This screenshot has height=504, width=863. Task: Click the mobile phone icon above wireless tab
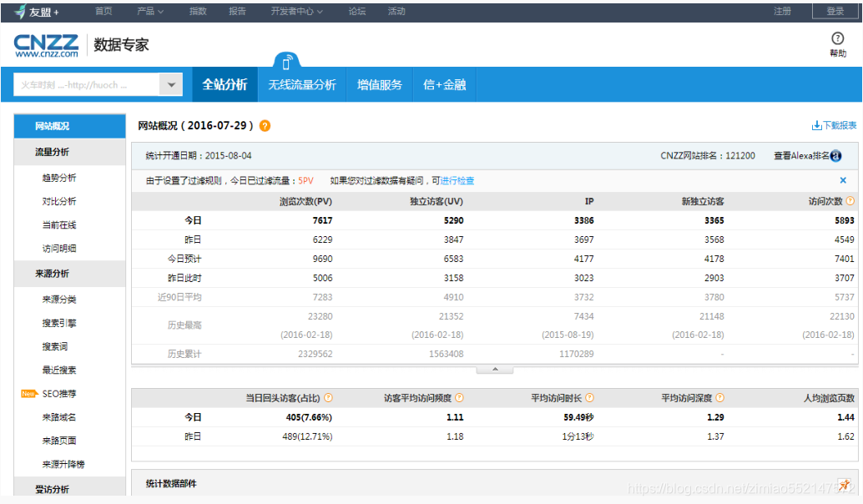point(286,63)
